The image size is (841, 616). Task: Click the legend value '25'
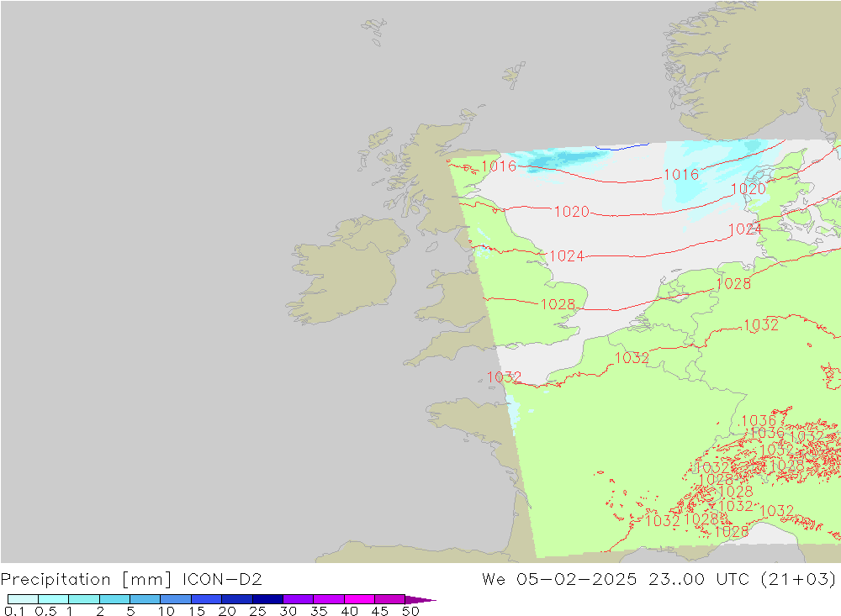(x=257, y=611)
